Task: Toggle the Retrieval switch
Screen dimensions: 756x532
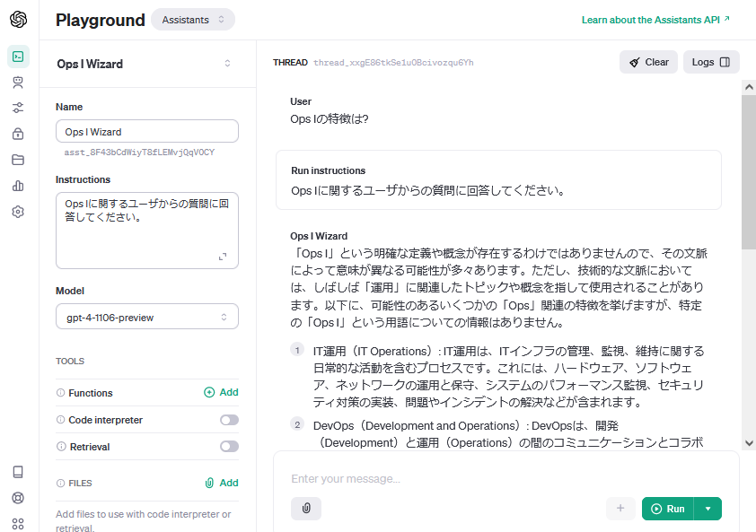Action: [230, 447]
